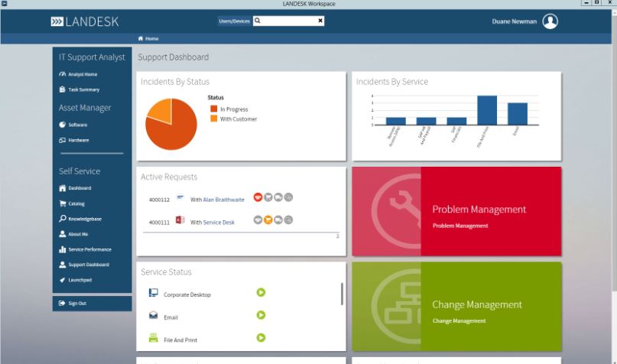This screenshot has height=364, width=617.
Task: Clear the search box with X
Action: point(320,21)
